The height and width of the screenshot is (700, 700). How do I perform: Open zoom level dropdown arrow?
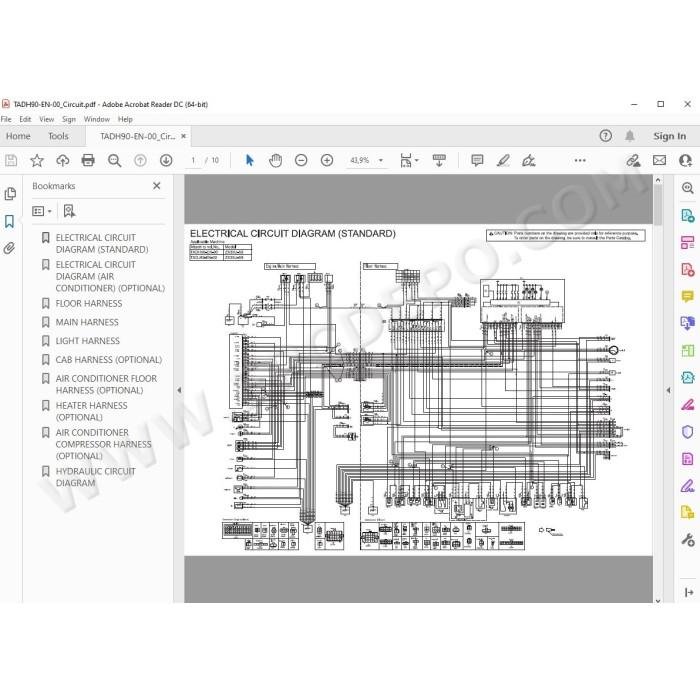381,160
